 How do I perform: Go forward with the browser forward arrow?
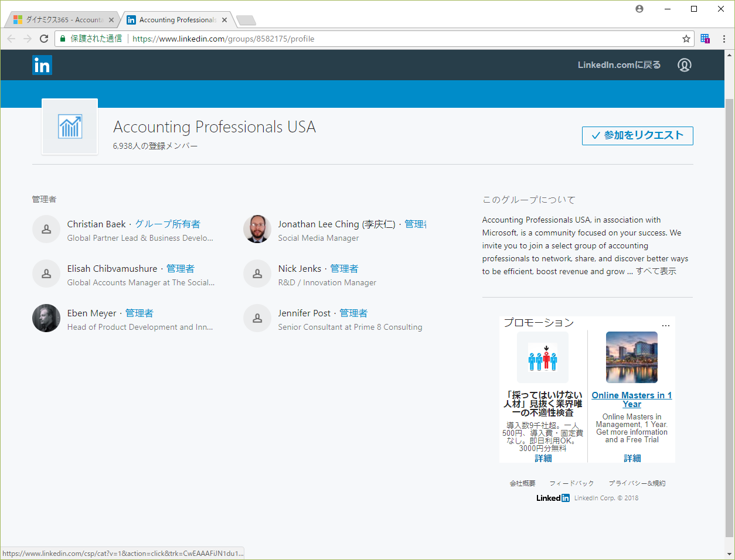click(x=28, y=39)
